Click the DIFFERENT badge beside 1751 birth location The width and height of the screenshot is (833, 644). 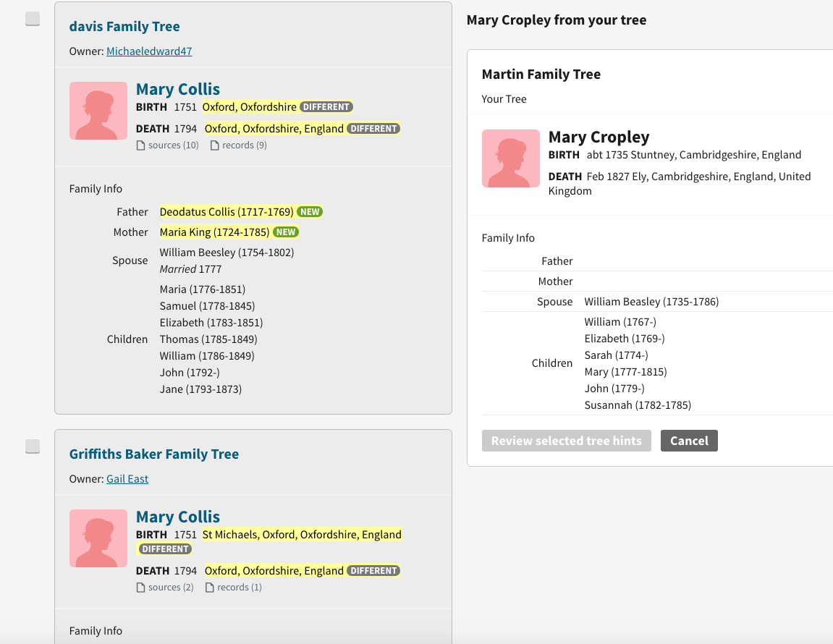click(x=326, y=106)
